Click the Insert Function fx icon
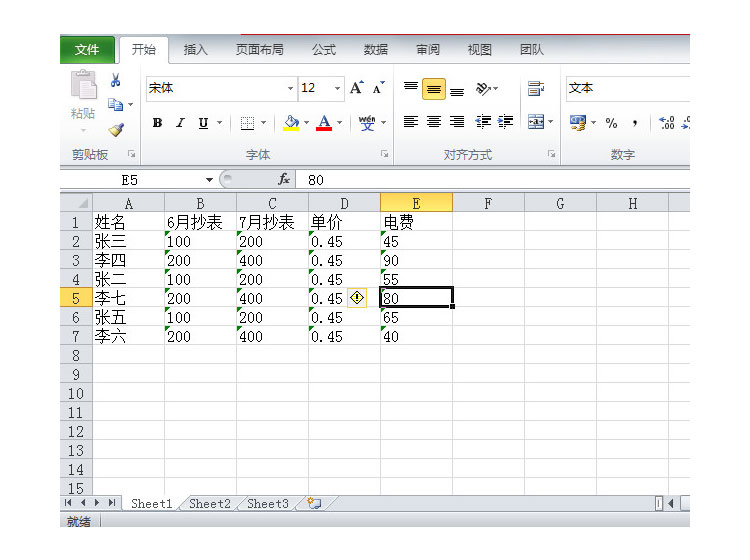Viewport: 750px width, 560px height. tap(284, 179)
